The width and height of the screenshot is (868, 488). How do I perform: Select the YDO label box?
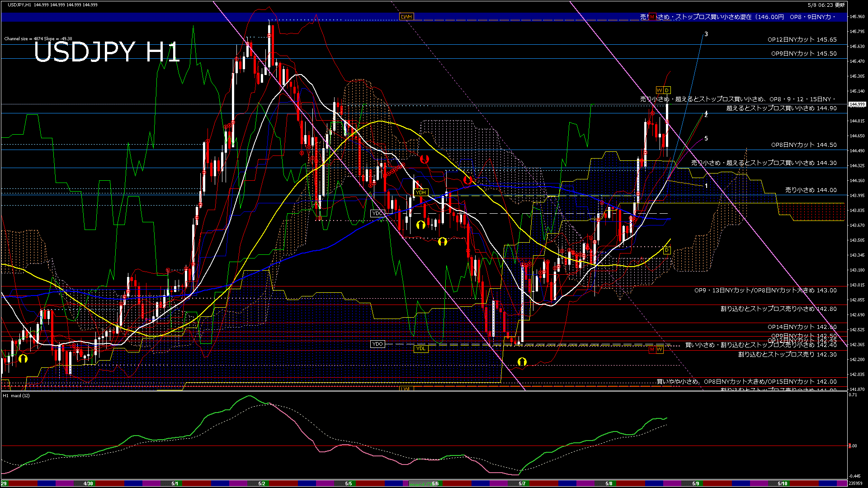(x=377, y=344)
